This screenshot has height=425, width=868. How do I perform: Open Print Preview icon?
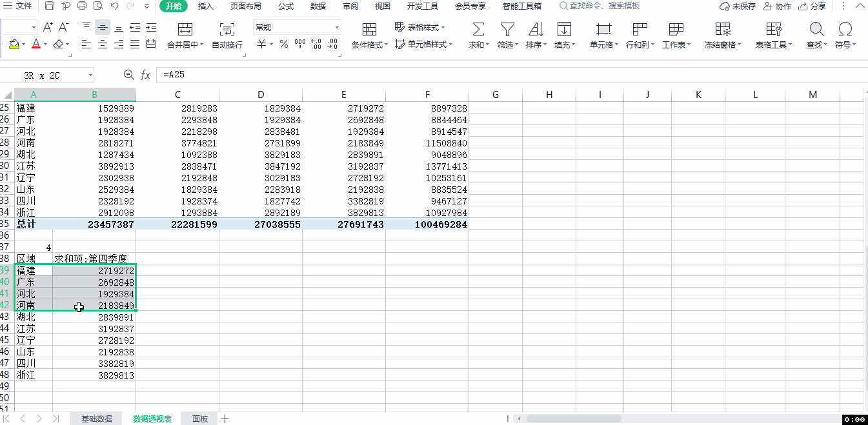pos(98,6)
